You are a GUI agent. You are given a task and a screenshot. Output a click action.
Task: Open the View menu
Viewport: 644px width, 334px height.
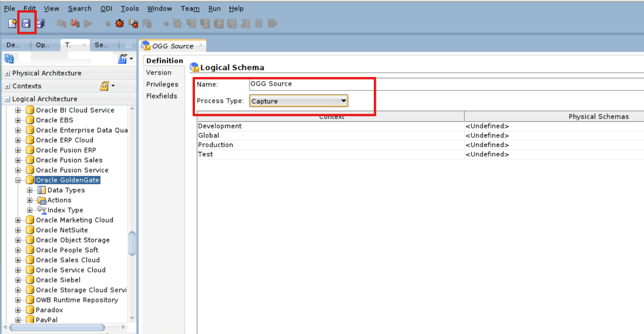[x=51, y=8]
